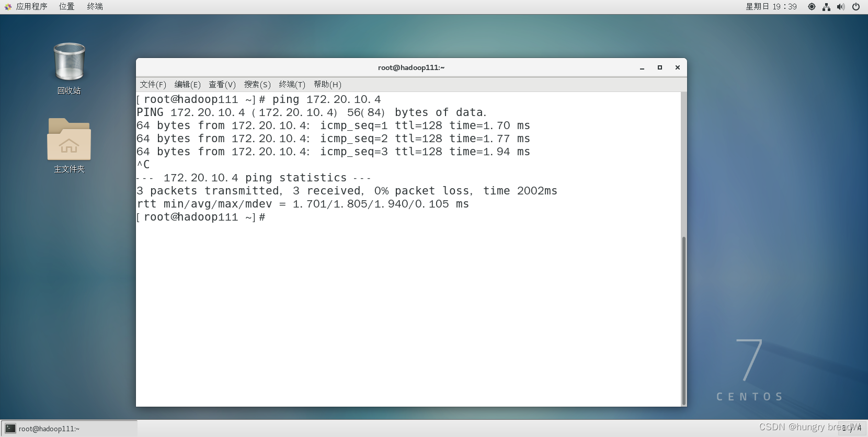Viewport: 868px width, 437px height.
Task: Click the 终端 item in top panel
Action: (x=95, y=7)
